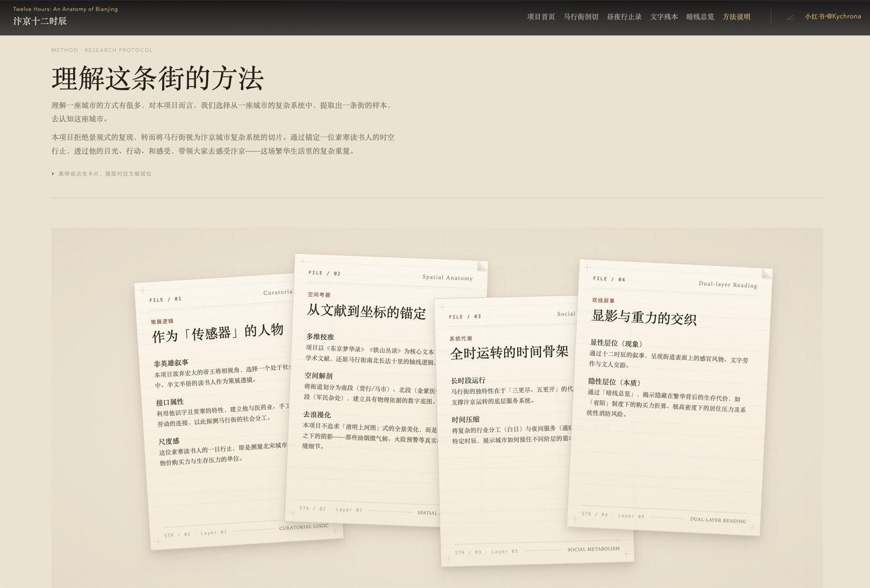Open the 昼夜行止录 page
The image size is (870, 588).
624,17
